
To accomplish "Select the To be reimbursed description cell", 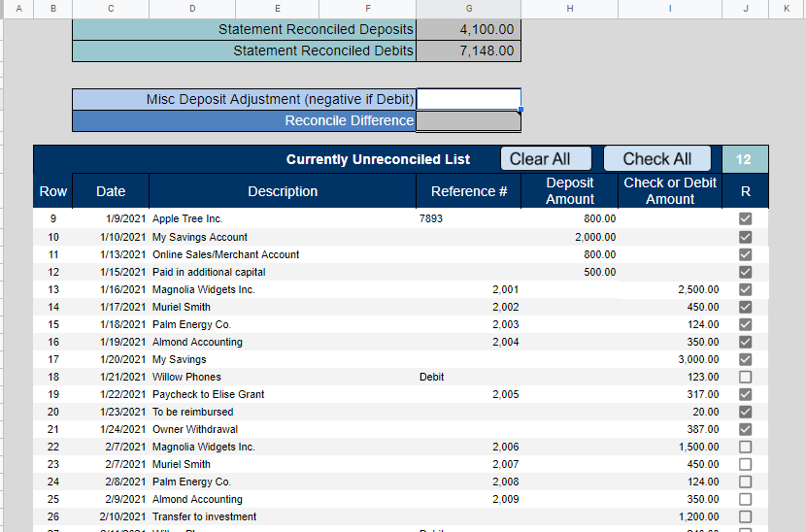I will 283,412.
